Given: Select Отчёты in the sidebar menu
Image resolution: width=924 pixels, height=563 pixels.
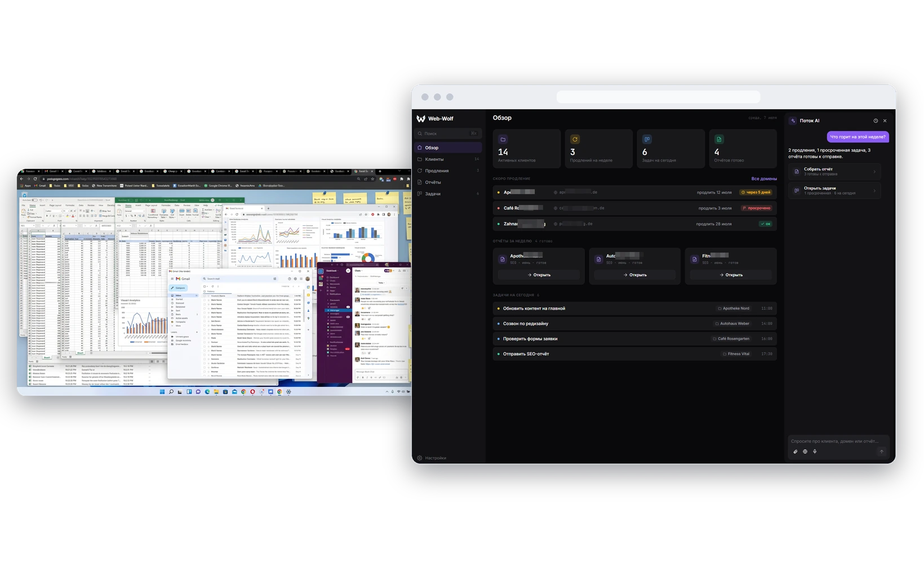Looking at the screenshot, I should (x=448, y=182).
